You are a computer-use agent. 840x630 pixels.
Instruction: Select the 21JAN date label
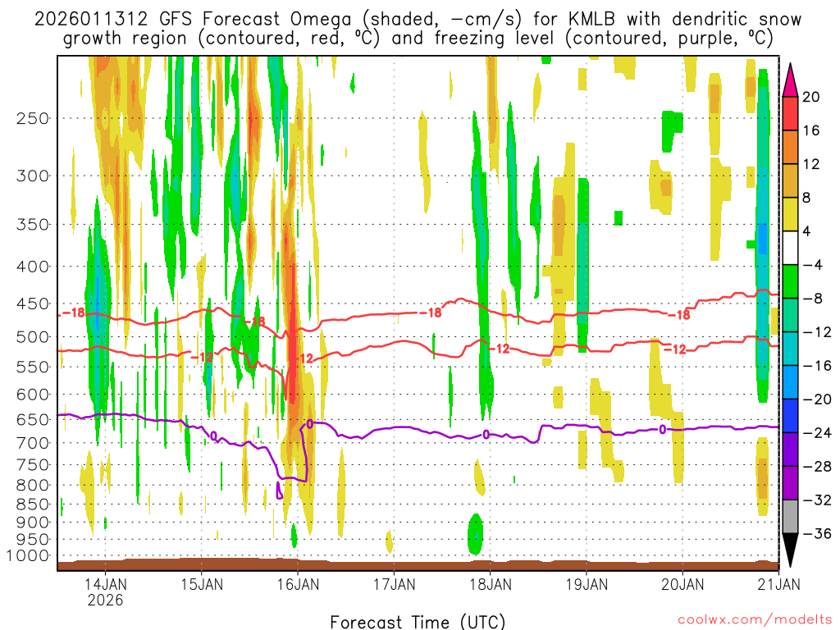[778, 583]
